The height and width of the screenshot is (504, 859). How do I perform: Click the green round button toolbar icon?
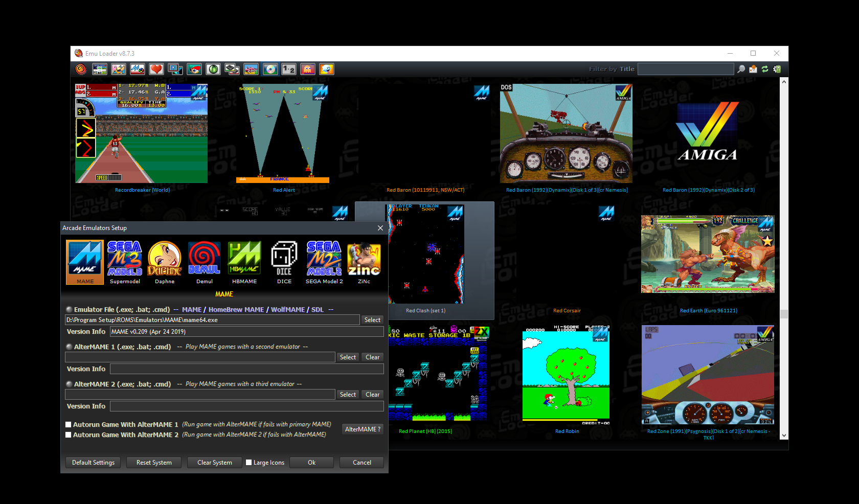213,69
